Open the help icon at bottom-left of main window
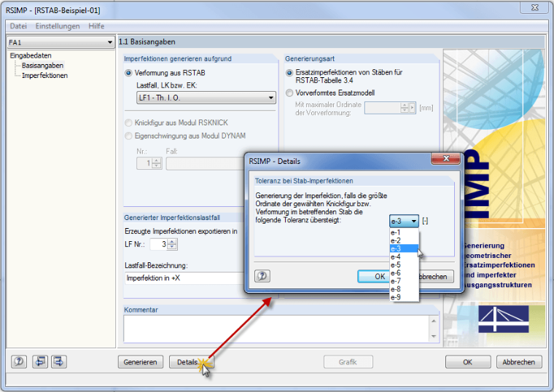 coord(19,361)
